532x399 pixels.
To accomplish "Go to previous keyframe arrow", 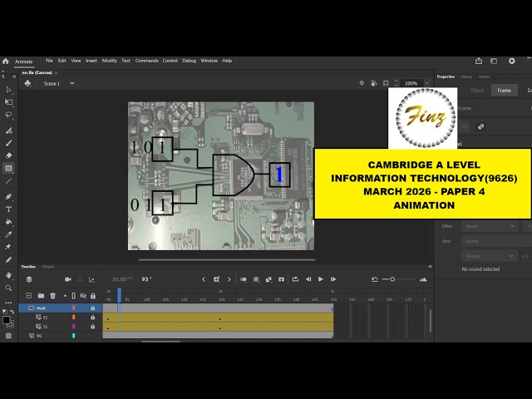I will pos(204,279).
